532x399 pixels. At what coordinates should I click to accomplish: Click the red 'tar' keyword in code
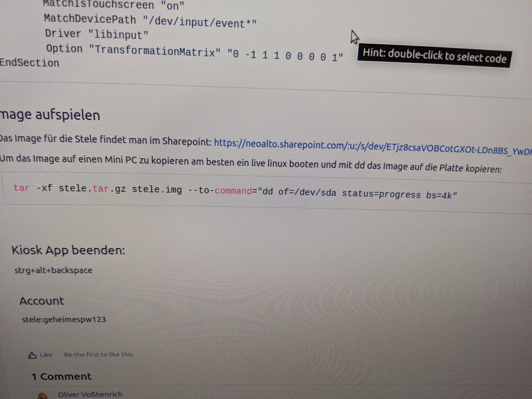[x=21, y=188]
